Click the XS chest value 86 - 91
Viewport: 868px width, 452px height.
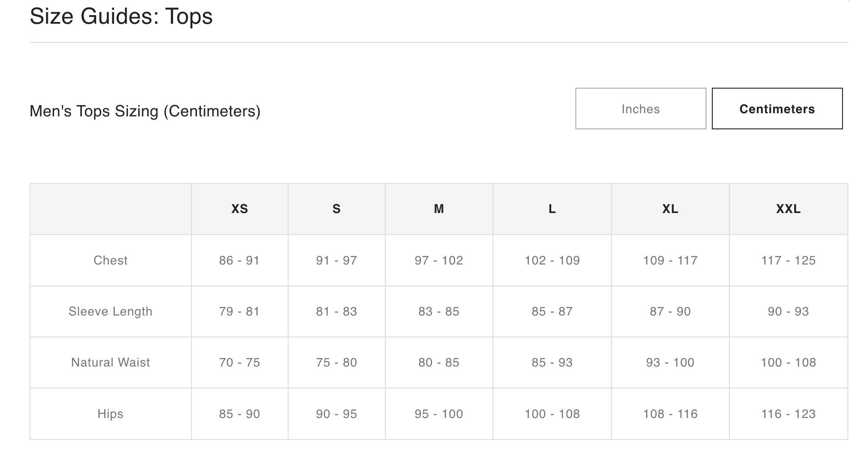tap(239, 260)
